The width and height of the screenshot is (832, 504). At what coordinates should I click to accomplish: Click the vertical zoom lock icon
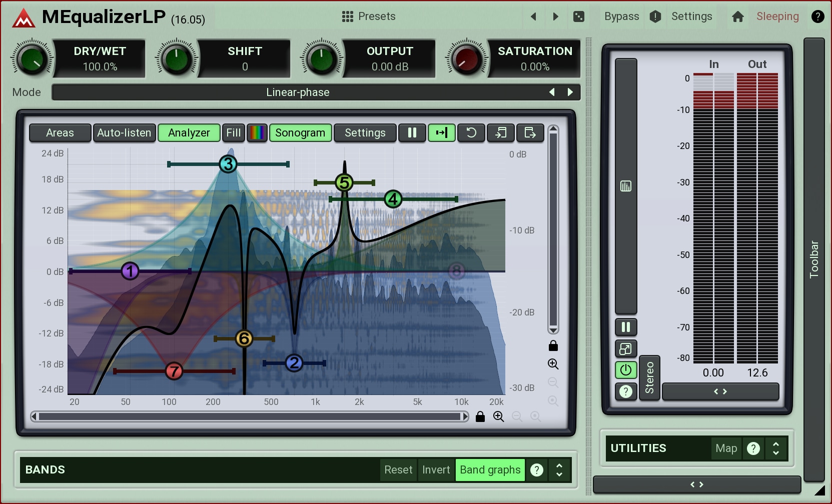click(x=553, y=345)
